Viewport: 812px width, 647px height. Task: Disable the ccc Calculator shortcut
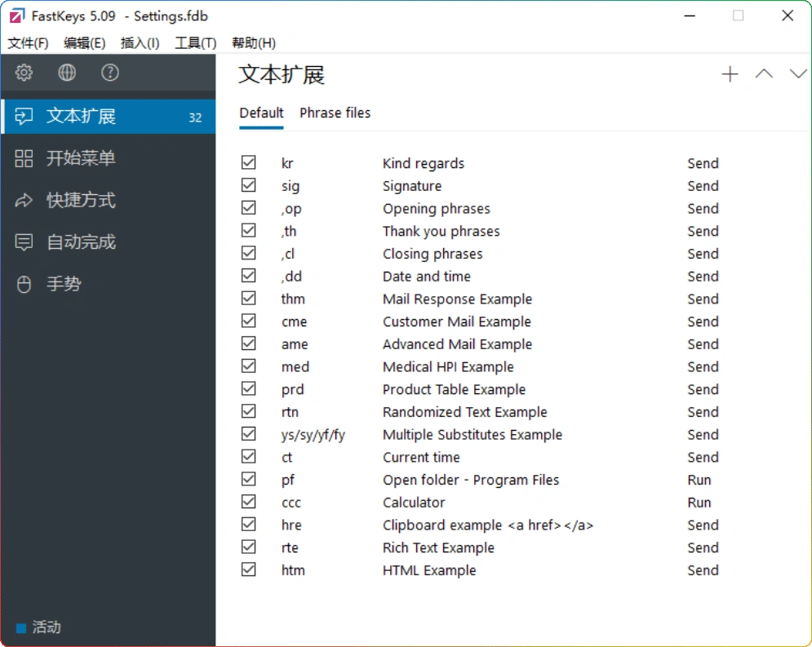pos(249,501)
